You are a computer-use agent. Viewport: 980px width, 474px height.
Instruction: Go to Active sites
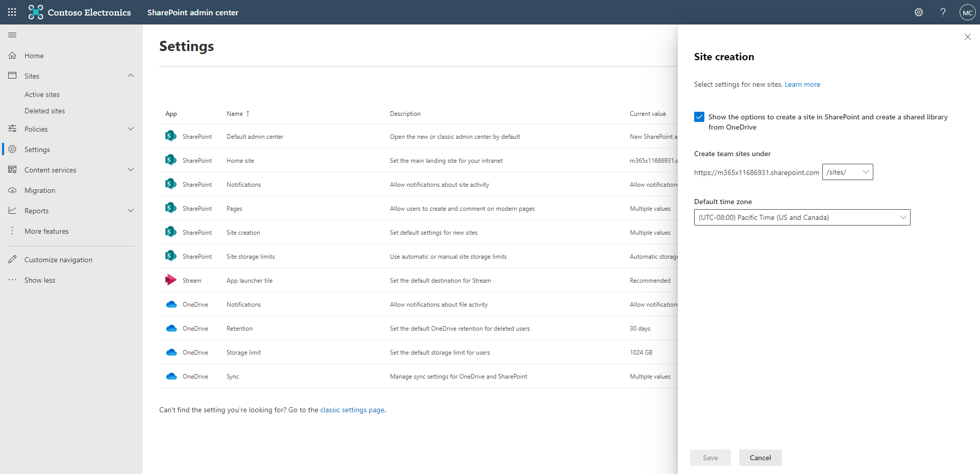click(x=42, y=94)
